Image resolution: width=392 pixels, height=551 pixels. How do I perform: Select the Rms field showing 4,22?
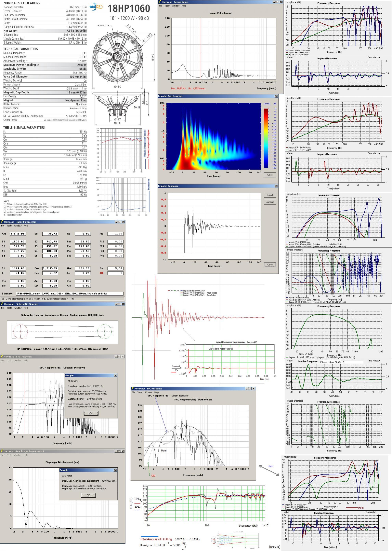pos(50,273)
